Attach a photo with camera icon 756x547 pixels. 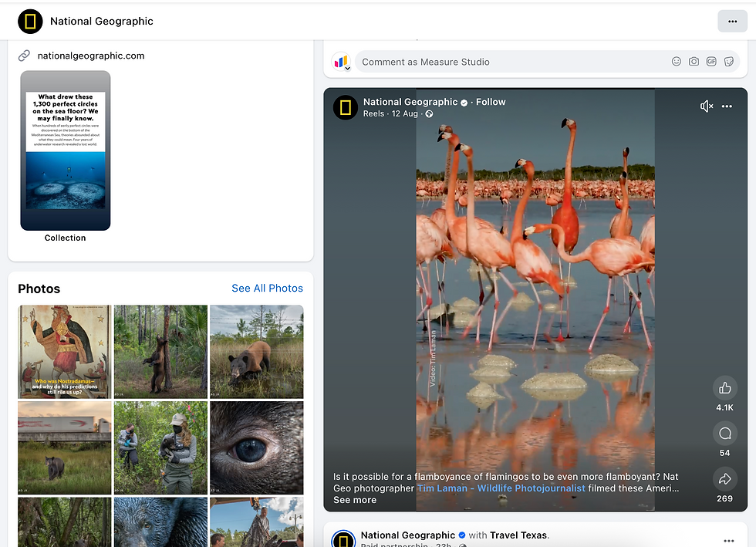pyautogui.click(x=694, y=61)
